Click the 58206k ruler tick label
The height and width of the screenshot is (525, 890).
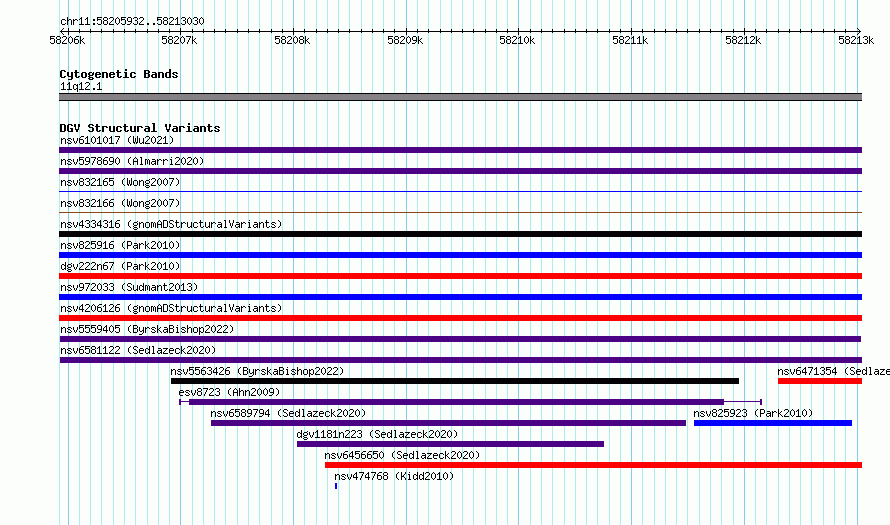67,40
